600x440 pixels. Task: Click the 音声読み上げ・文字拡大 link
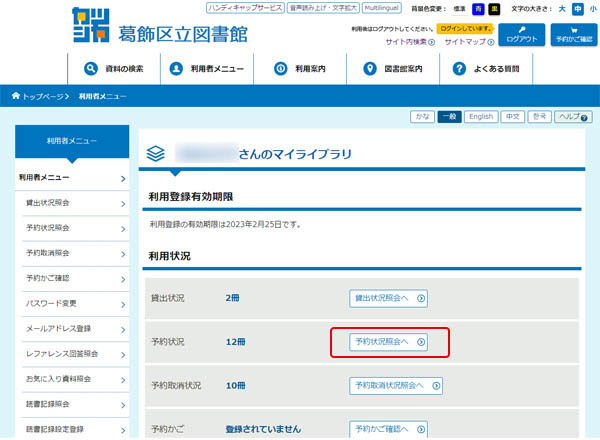pyautogui.click(x=323, y=8)
